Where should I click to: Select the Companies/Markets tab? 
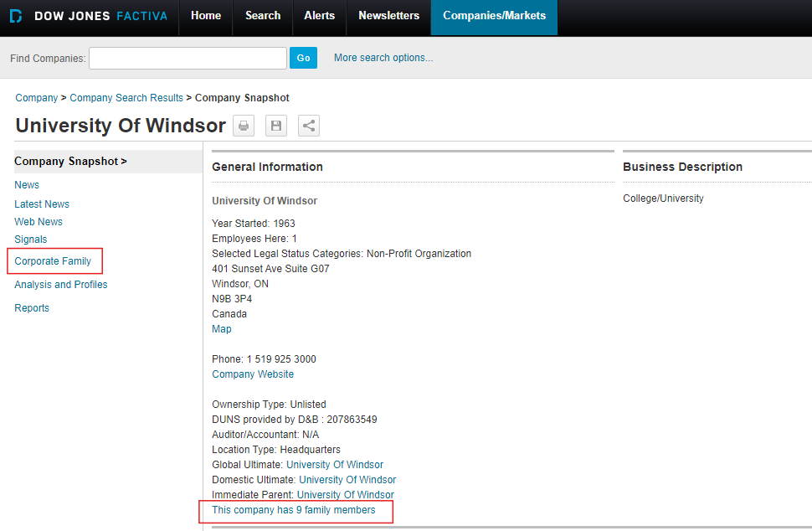(494, 16)
